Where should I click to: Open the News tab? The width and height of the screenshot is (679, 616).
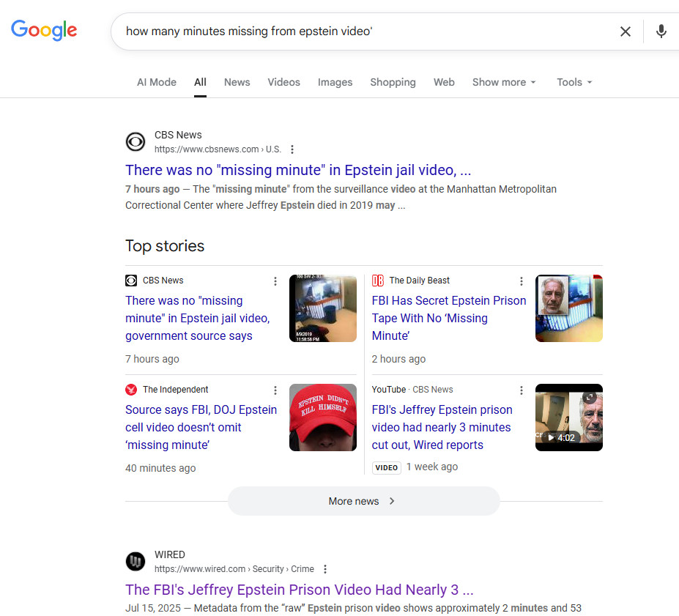tap(237, 82)
